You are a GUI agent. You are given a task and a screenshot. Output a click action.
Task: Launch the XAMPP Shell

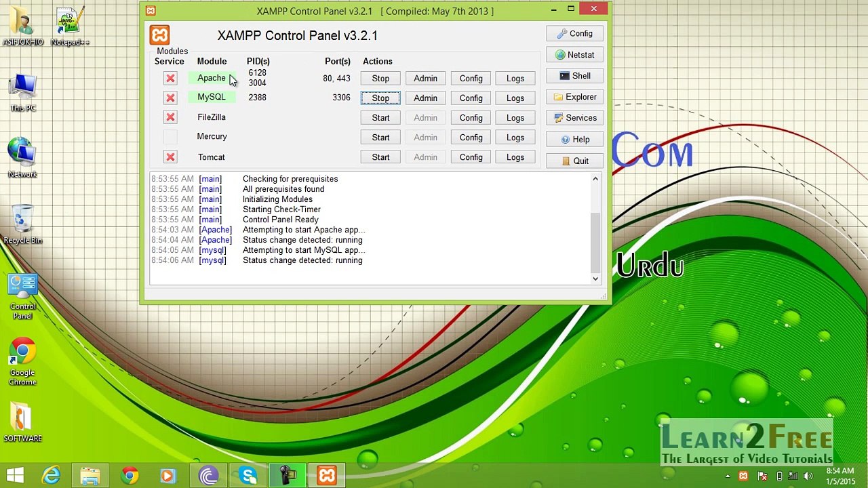[574, 76]
